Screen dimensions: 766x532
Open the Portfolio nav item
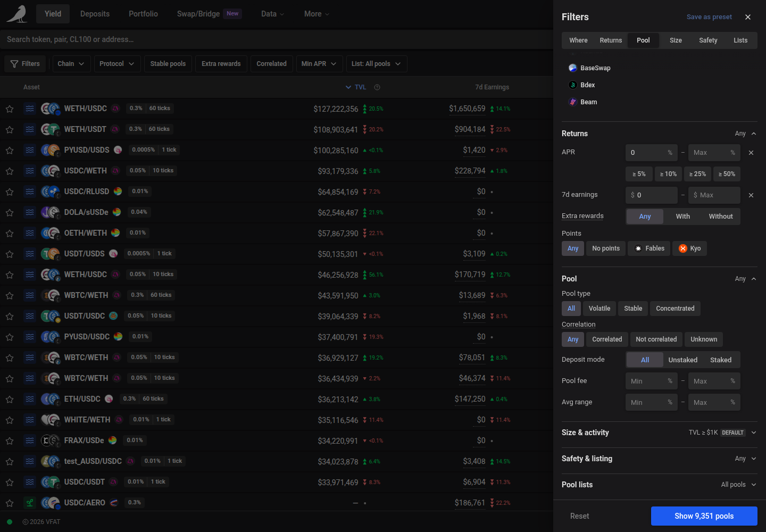143,14
